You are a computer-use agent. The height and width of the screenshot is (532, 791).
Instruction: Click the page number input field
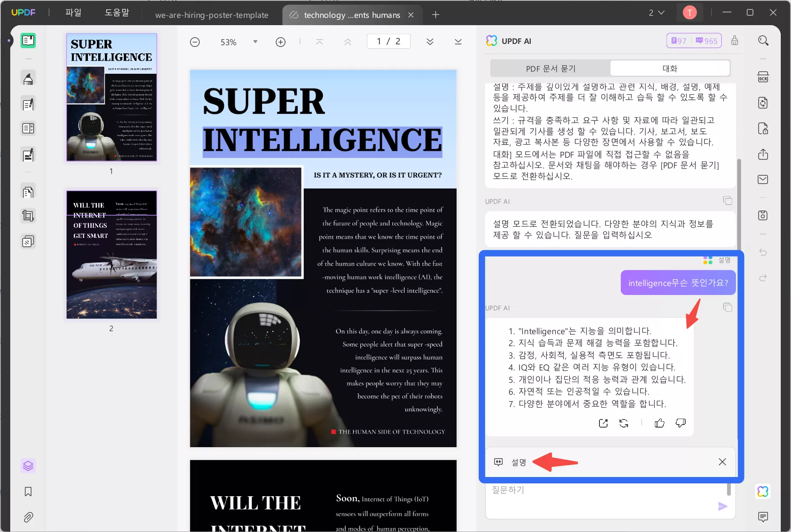coord(389,41)
